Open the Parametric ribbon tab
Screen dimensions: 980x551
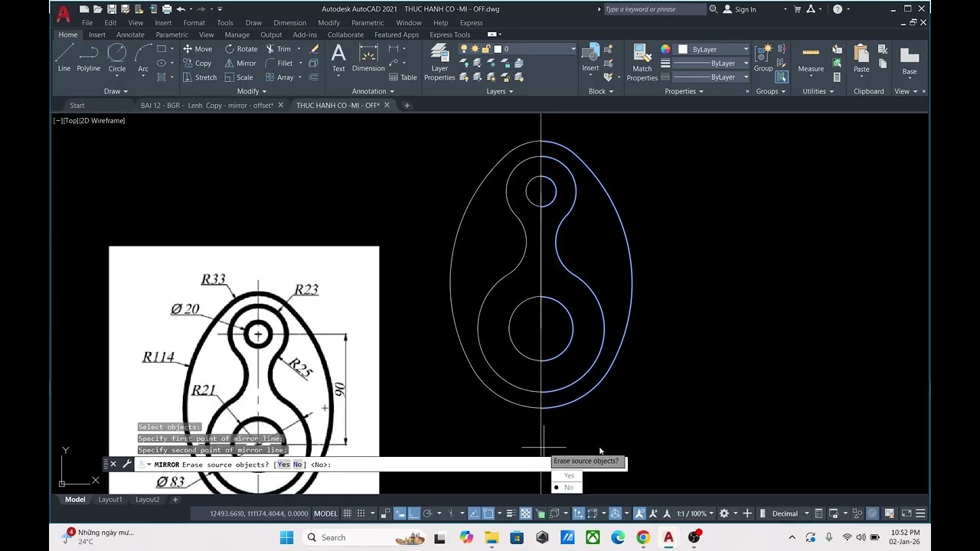[x=171, y=34]
